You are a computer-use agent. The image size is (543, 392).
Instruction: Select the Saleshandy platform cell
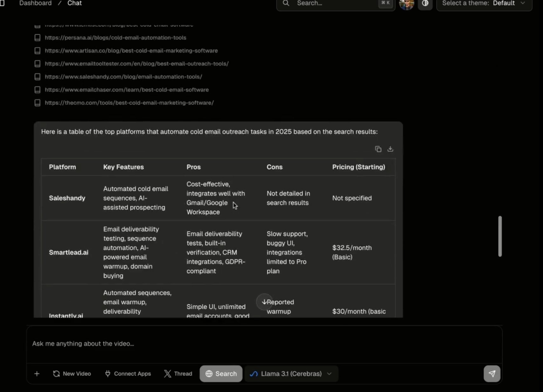pos(67,198)
